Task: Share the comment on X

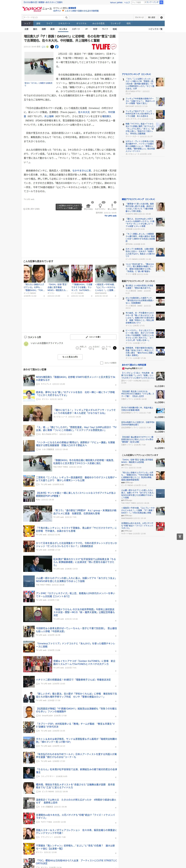Action: point(115,348)
